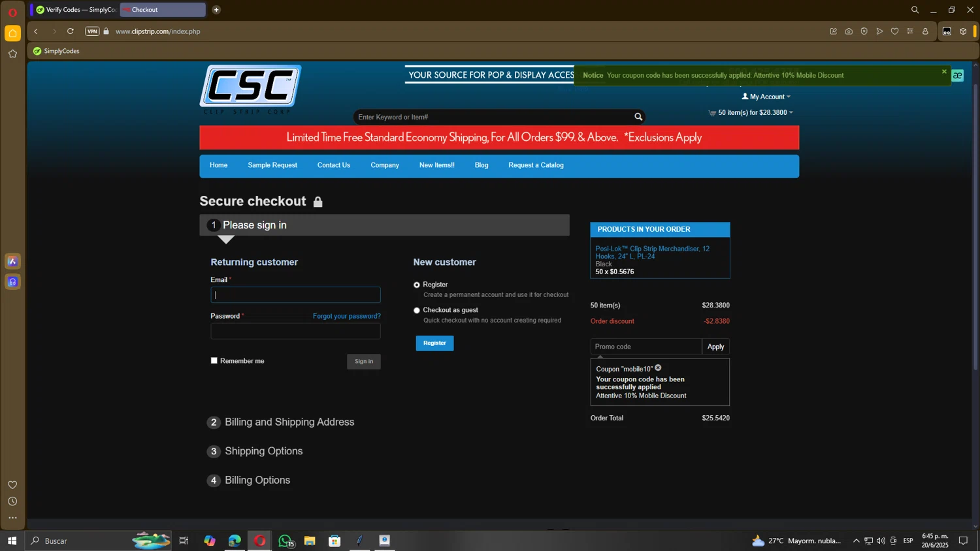Open Microsoft Edge from the taskbar
The image size is (980, 551).
pos(235,541)
